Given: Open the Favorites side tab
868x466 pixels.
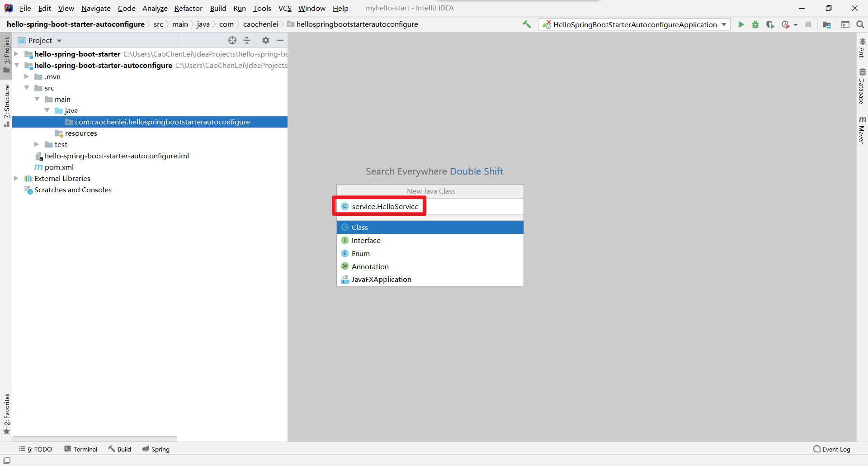Looking at the screenshot, I should click(6, 414).
